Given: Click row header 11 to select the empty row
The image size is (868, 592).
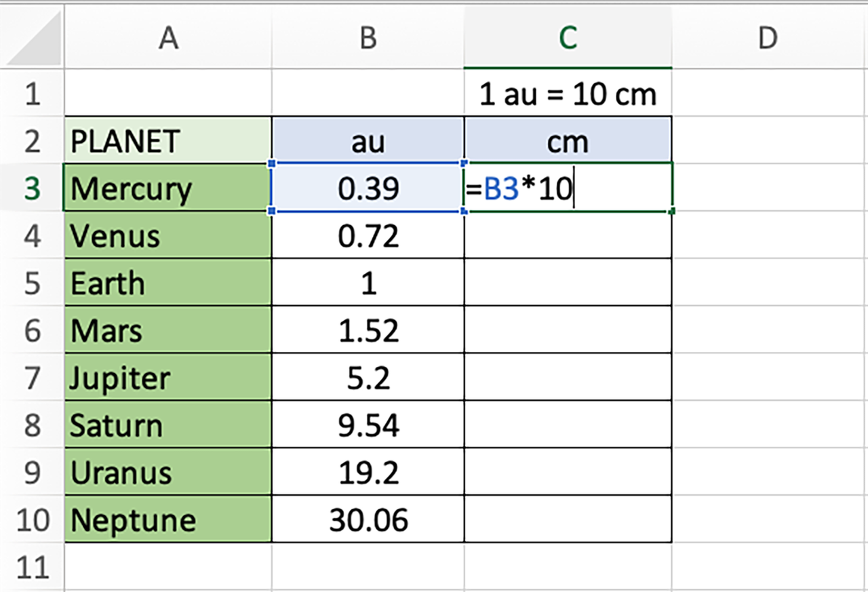Looking at the screenshot, I should [31, 568].
